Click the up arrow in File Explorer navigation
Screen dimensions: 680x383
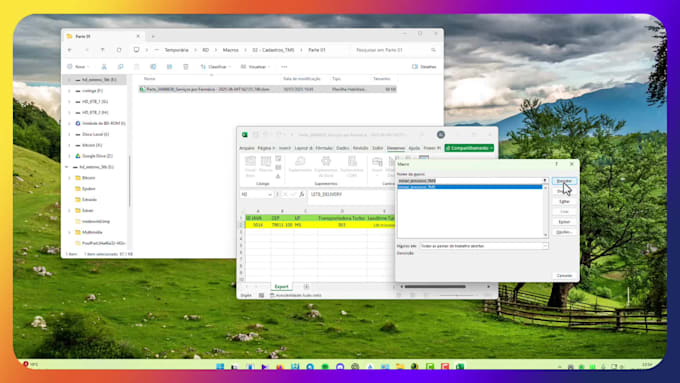click(102, 50)
